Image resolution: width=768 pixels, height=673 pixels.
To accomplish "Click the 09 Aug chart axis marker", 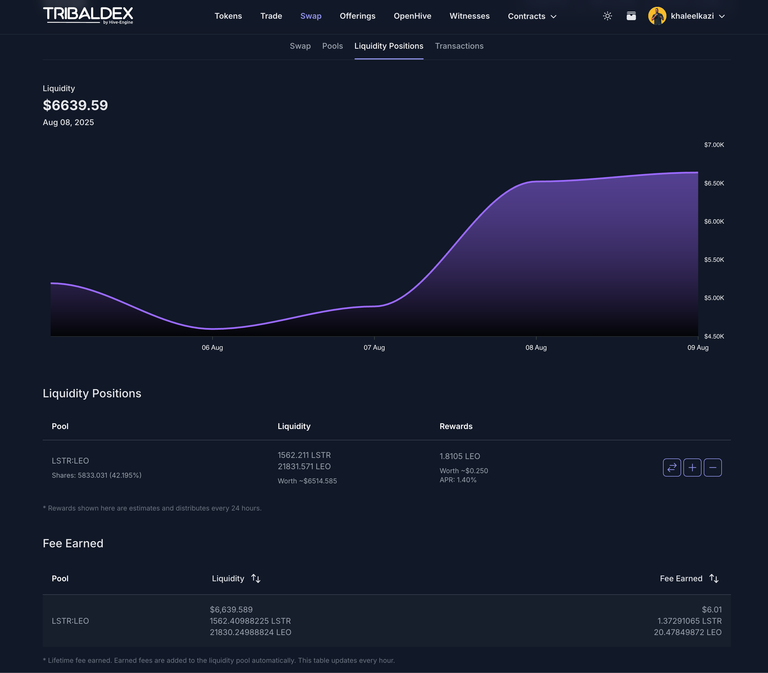I will 698,347.
